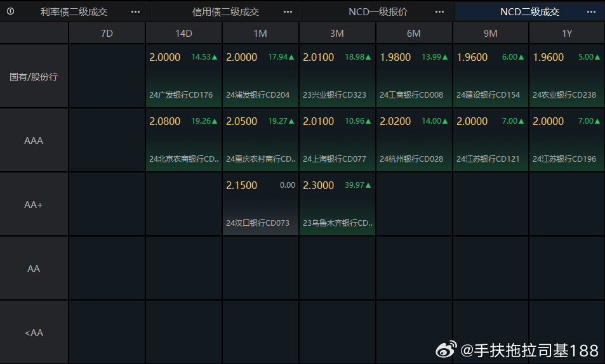Click the 2.0200 yield value

pyautogui.click(x=395, y=122)
